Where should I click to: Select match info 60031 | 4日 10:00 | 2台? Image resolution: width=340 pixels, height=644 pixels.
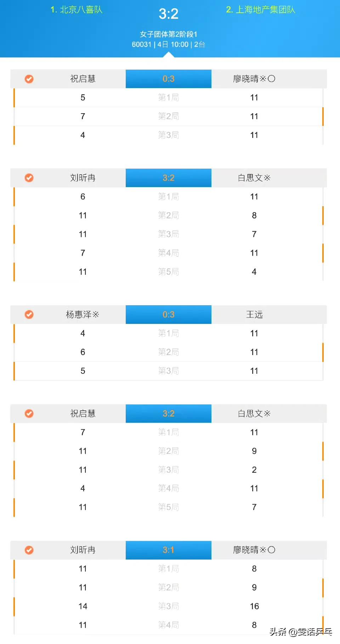tap(169, 45)
